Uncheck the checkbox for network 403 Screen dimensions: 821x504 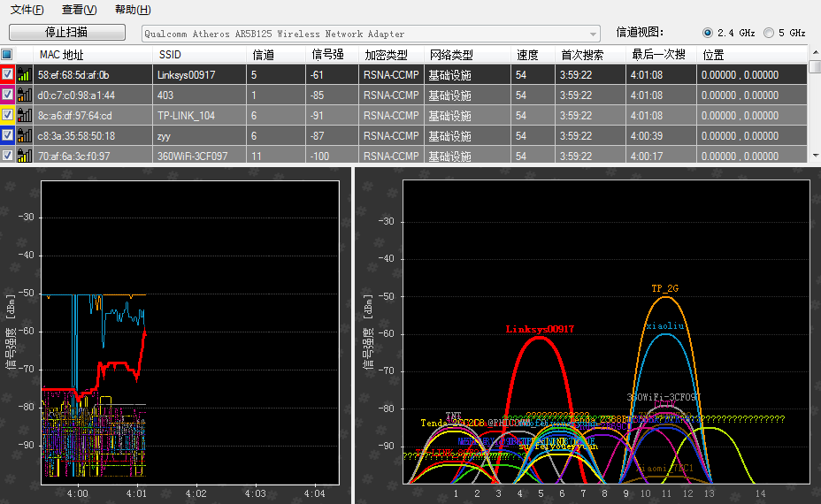(7, 95)
